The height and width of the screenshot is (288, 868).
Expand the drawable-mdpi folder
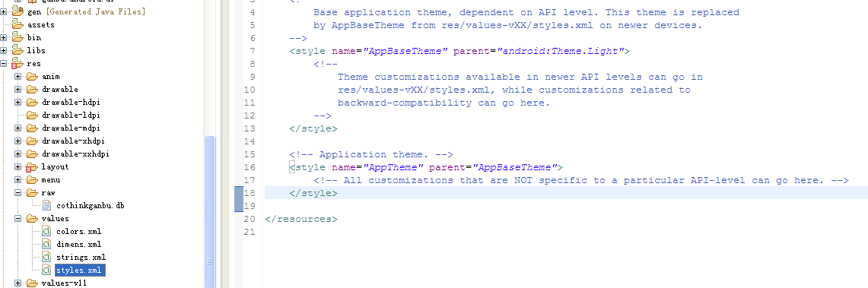tap(18, 128)
